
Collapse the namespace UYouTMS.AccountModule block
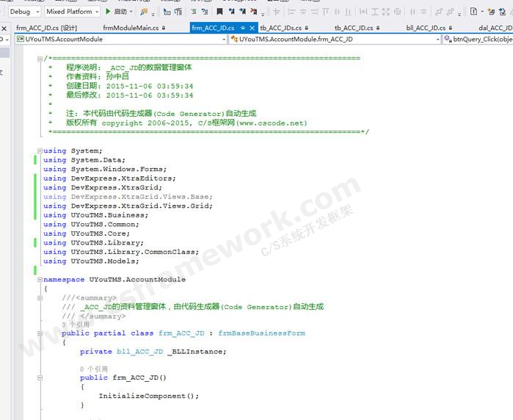click(40, 280)
